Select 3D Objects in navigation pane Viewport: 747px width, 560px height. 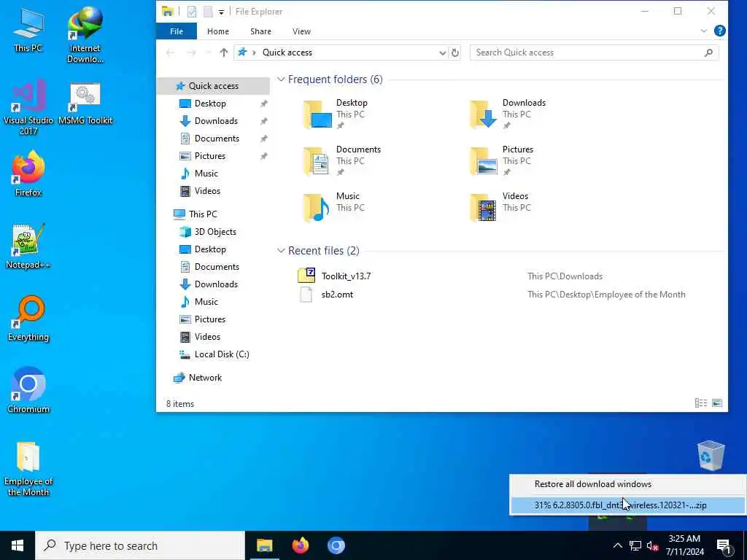[x=215, y=232]
